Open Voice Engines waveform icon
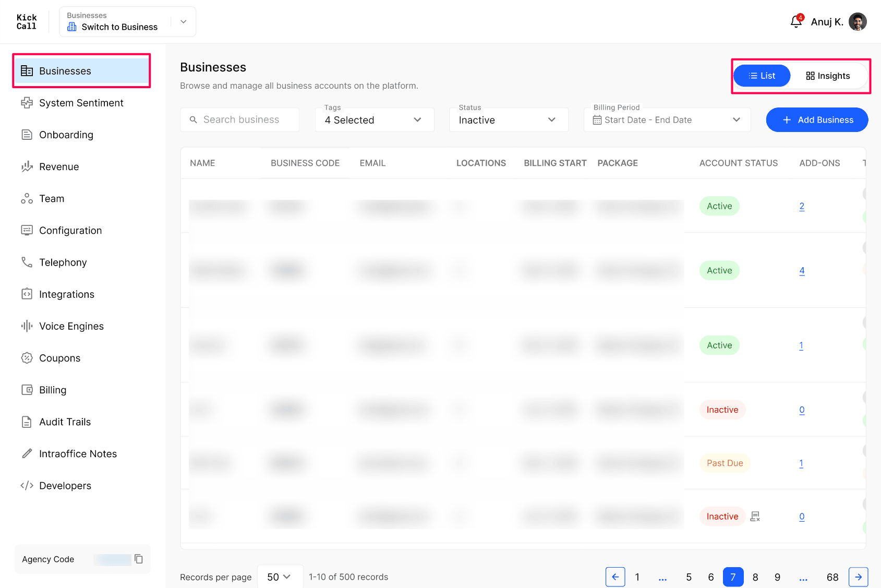The image size is (881, 588). pyautogui.click(x=27, y=326)
